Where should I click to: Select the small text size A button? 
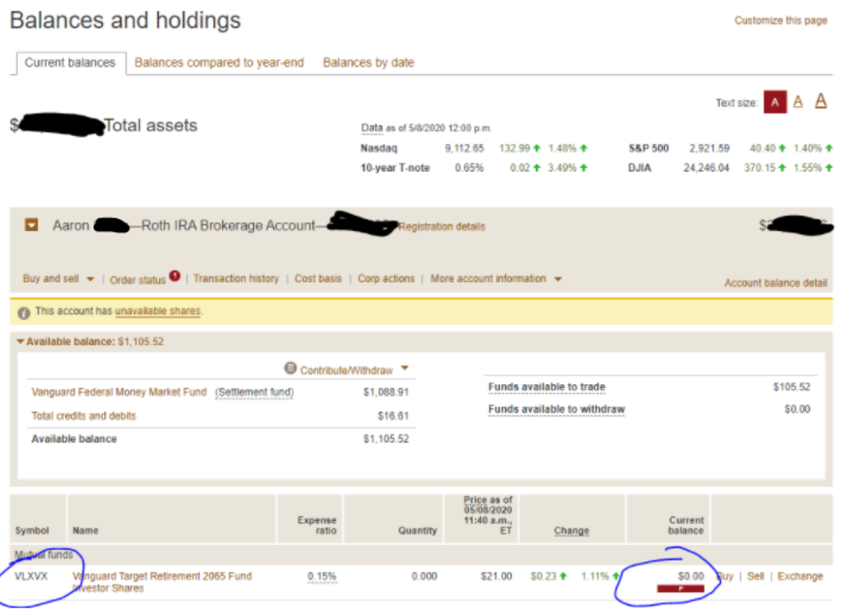point(775,102)
